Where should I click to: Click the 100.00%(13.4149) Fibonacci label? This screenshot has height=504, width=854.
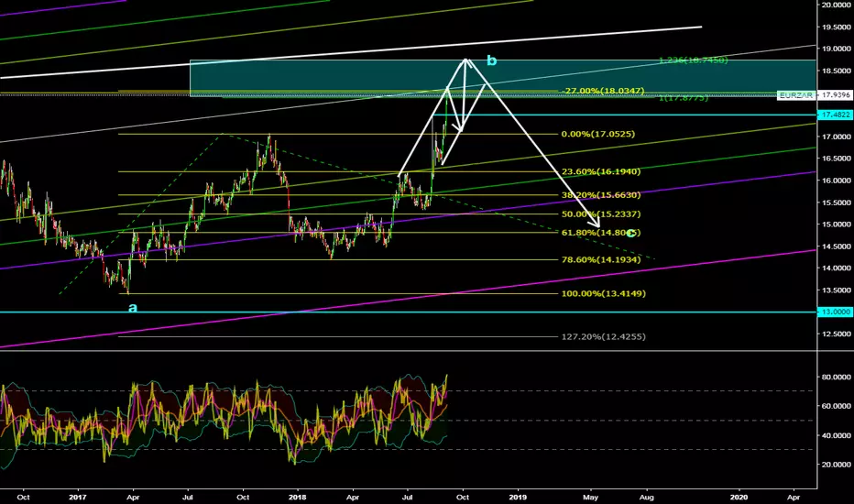coord(604,293)
